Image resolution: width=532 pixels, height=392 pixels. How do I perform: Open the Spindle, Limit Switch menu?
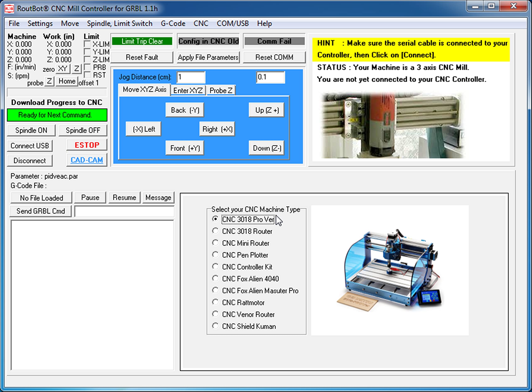pyautogui.click(x=119, y=23)
